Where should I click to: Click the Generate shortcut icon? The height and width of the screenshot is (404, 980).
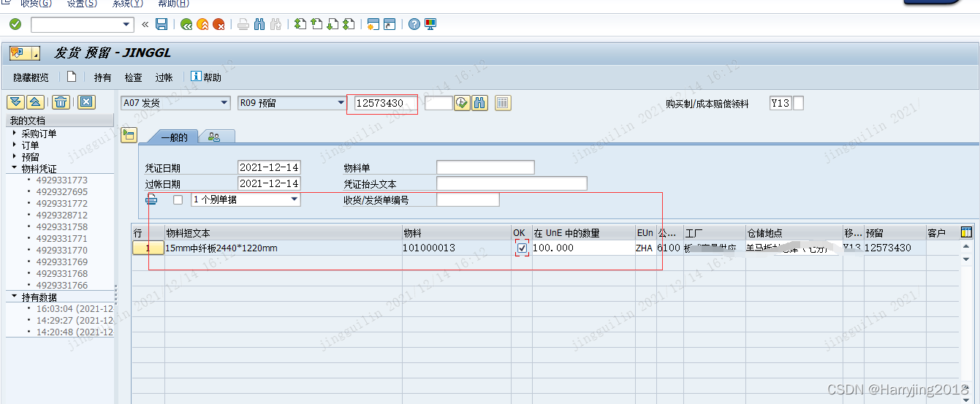click(x=390, y=24)
